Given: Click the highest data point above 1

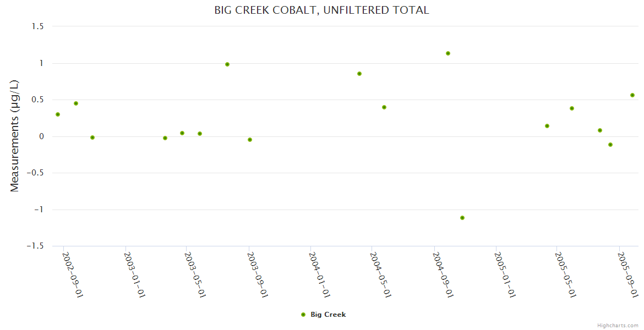Looking at the screenshot, I should click(x=448, y=53).
